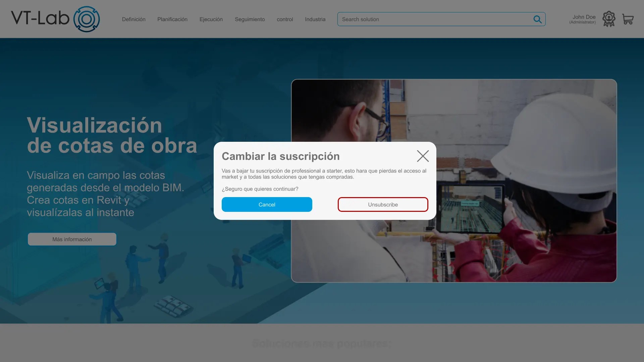Viewport: 644px width, 362px height.
Task: Select the Industria menu item
Action: click(315, 19)
